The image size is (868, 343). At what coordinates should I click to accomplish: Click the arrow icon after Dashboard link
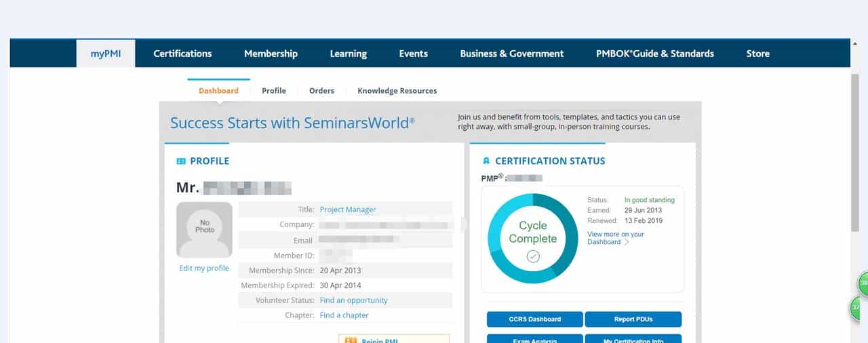[x=627, y=242]
